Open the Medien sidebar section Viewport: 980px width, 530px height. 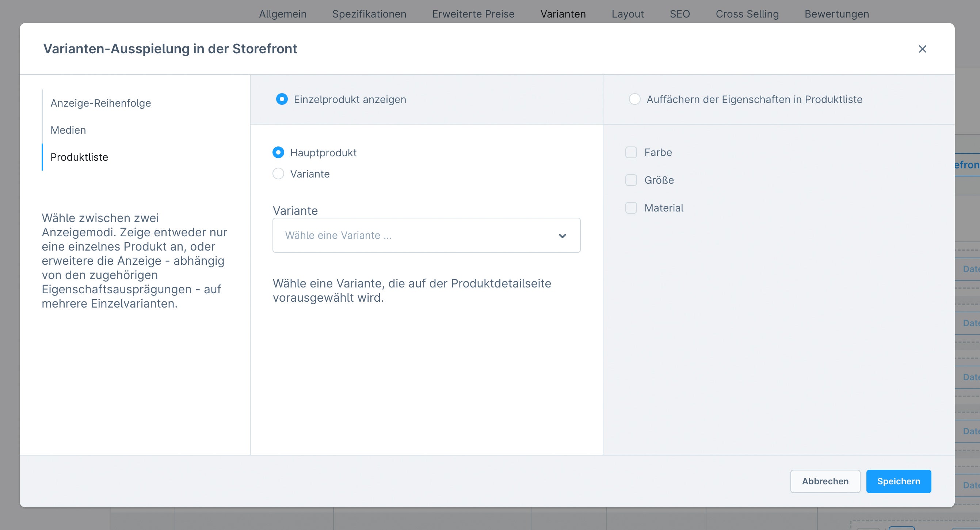click(68, 130)
